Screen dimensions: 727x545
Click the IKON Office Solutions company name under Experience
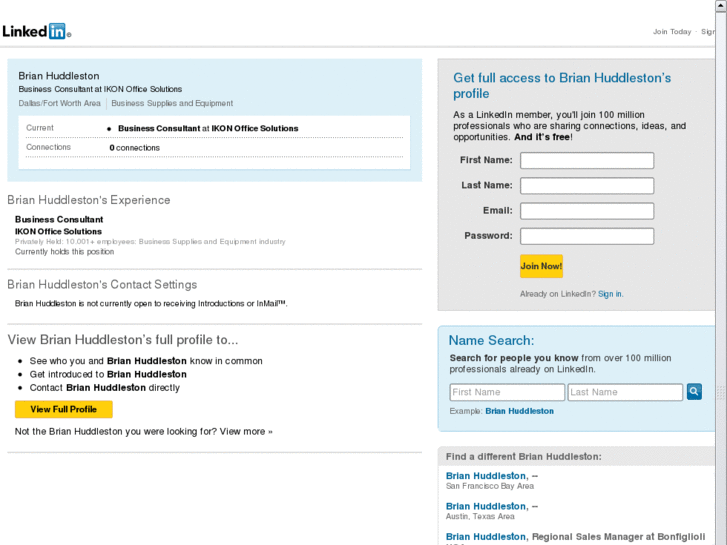(x=58, y=231)
